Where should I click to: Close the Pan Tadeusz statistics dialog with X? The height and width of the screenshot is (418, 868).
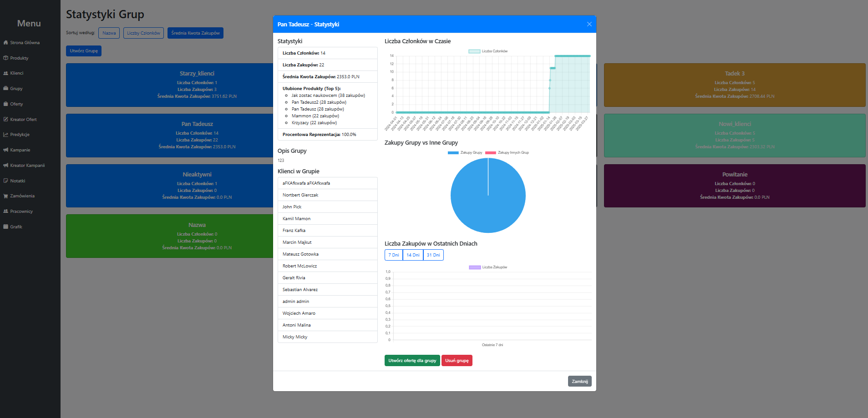[x=589, y=24]
